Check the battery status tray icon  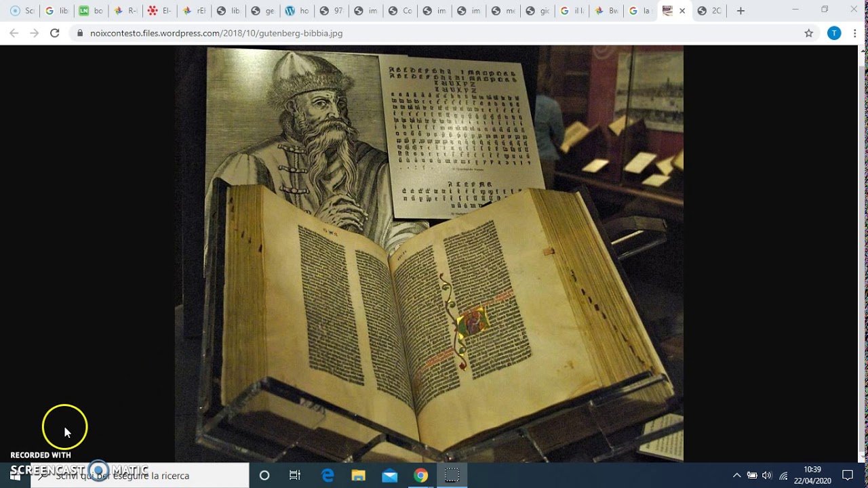tap(752, 475)
